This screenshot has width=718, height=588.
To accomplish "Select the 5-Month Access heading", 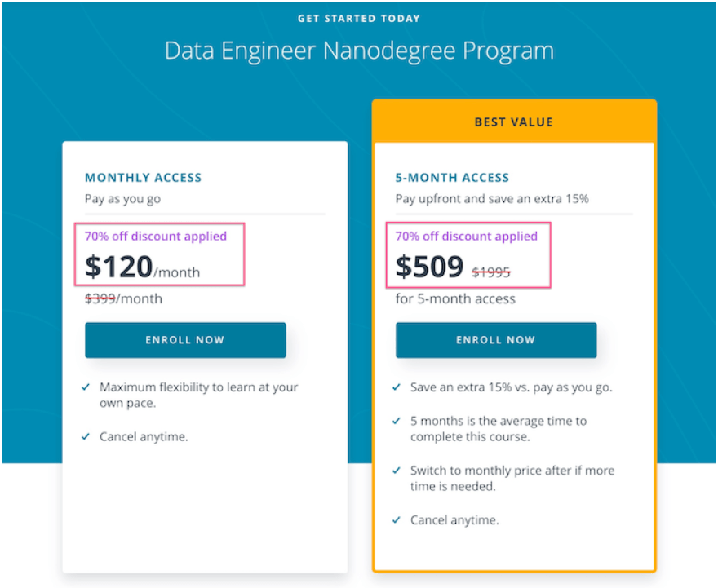I will pyautogui.click(x=452, y=178).
